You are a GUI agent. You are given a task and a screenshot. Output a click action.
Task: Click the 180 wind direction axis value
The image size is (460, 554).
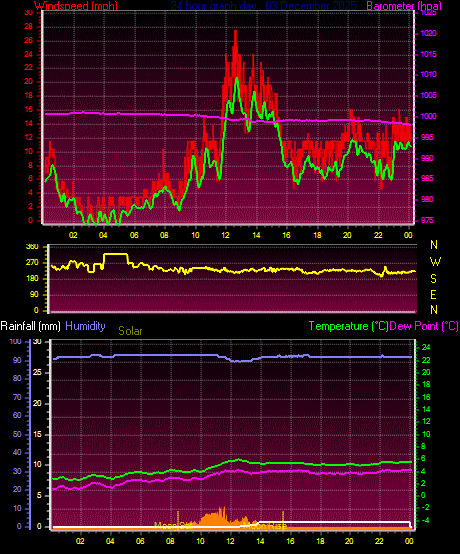coord(33,279)
